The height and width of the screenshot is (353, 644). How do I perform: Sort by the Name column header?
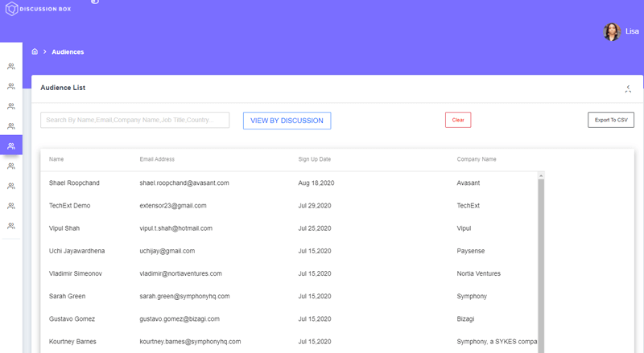click(56, 159)
